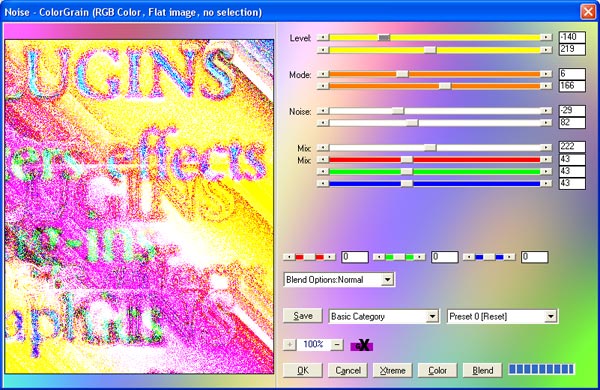Open the Blend Options dropdown

click(x=387, y=280)
